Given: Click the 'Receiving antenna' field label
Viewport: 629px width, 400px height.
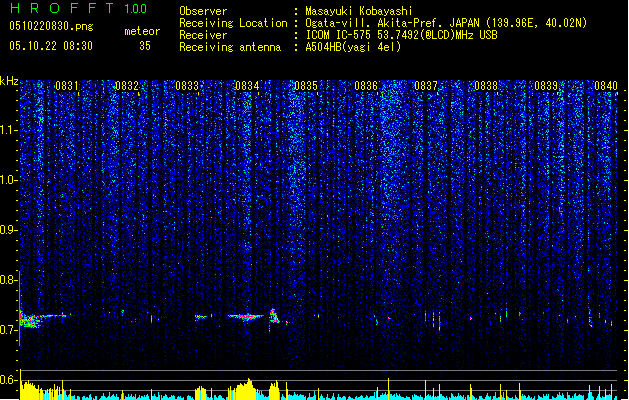Looking at the screenshot, I should [230, 47].
